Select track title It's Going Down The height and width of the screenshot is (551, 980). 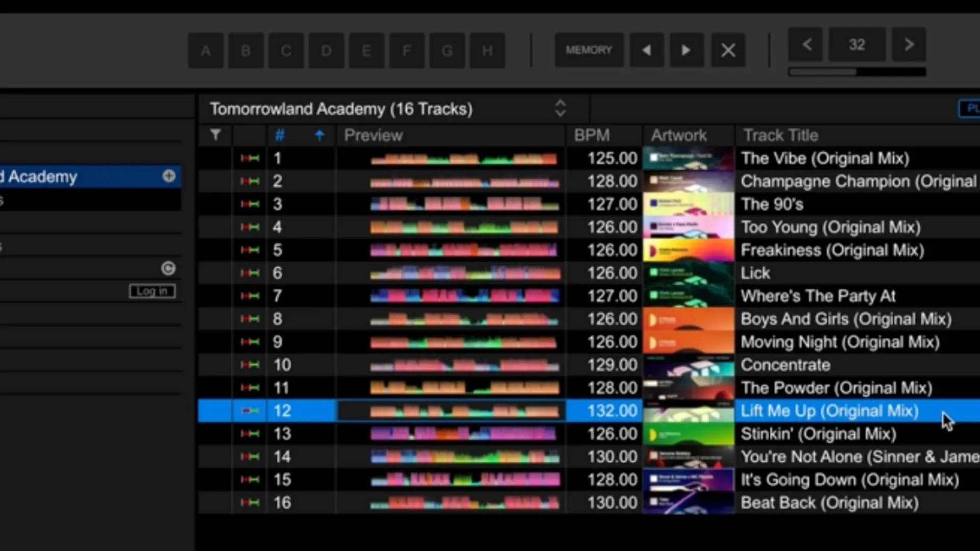point(850,480)
